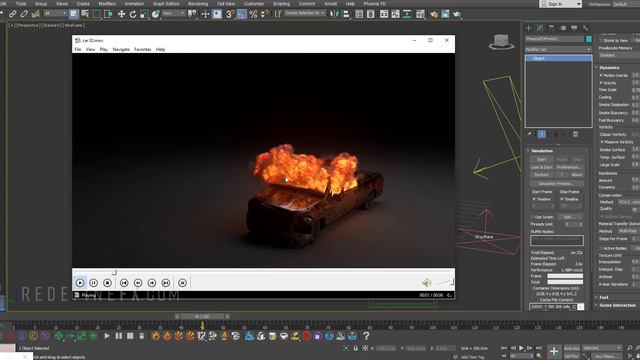Open the Modifier List dropdown
640x360 pixels.
(x=558, y=49)
